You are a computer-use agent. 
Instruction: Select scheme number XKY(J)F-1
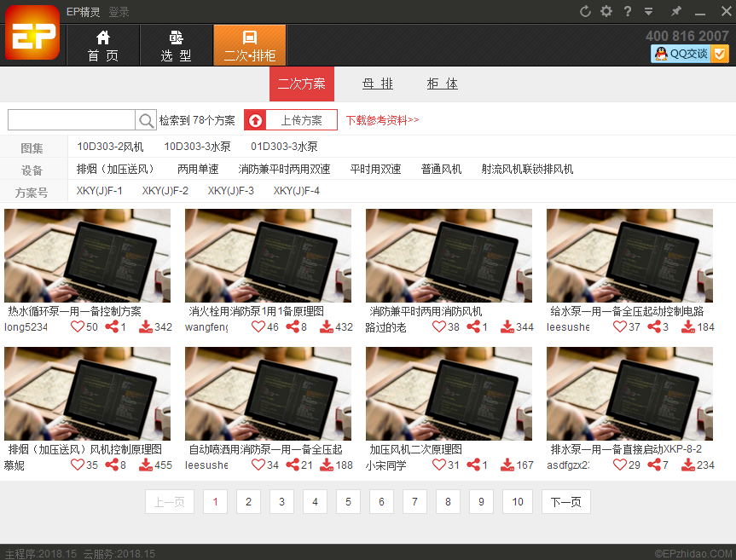tap(100, 191)
